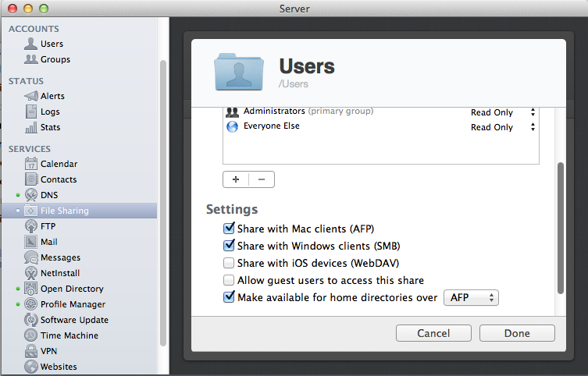Click the sidebar vertical scrollbar
Viewport: 588px width, 376px height.
coord(162,203)
